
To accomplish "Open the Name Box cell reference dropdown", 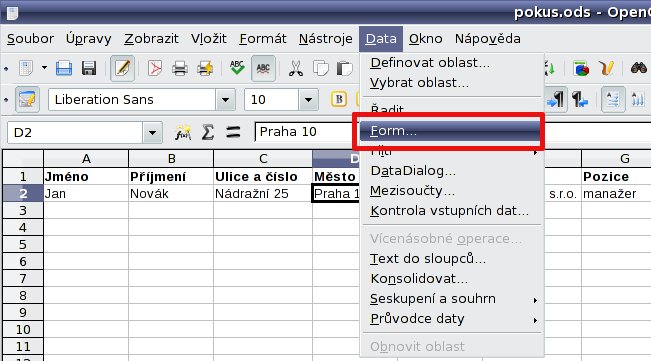I will click(x=152, y=133).
